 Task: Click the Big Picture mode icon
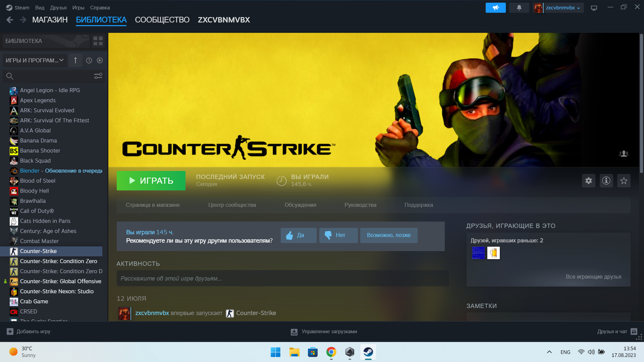pos(594,8)
